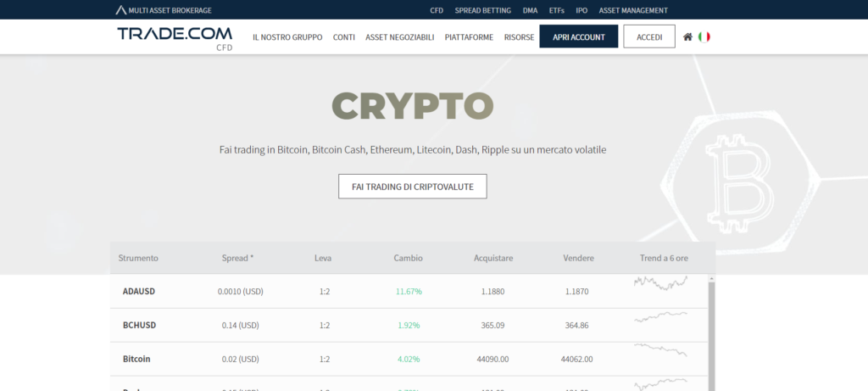Click the Leva column header
The height and width of the screenshot is (391, 868).
(323, 258)
